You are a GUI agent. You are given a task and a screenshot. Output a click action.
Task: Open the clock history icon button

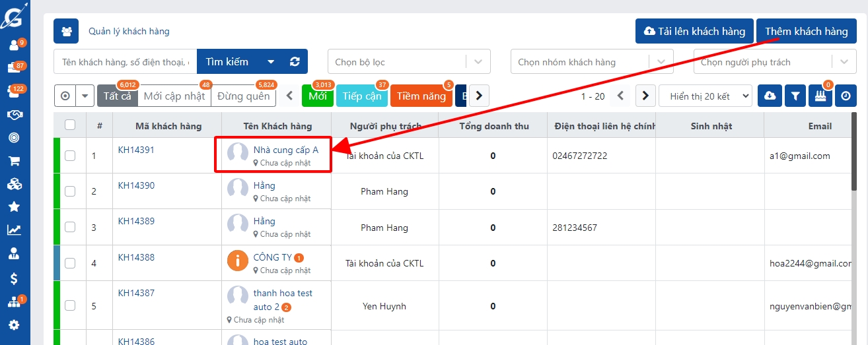pyautogui.click(x=846, y=96)
